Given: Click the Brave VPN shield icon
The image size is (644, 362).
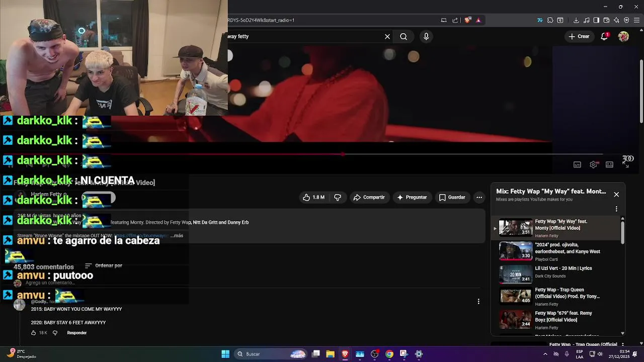Looking at the screenshot, I should coord(626,20).
